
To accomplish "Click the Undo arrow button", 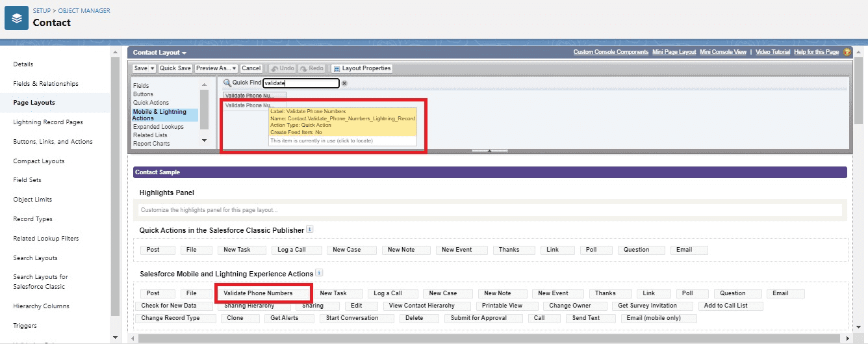I will [x=282, y=68].
